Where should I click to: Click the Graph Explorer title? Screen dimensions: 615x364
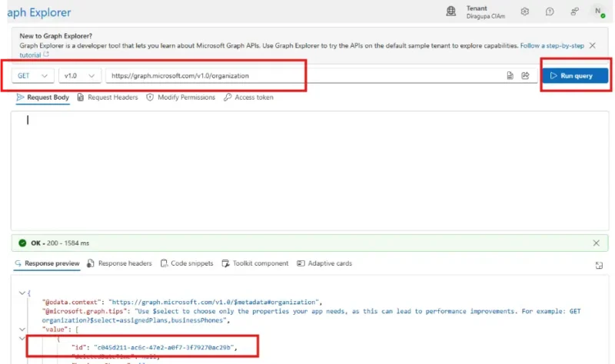[39, 12]
